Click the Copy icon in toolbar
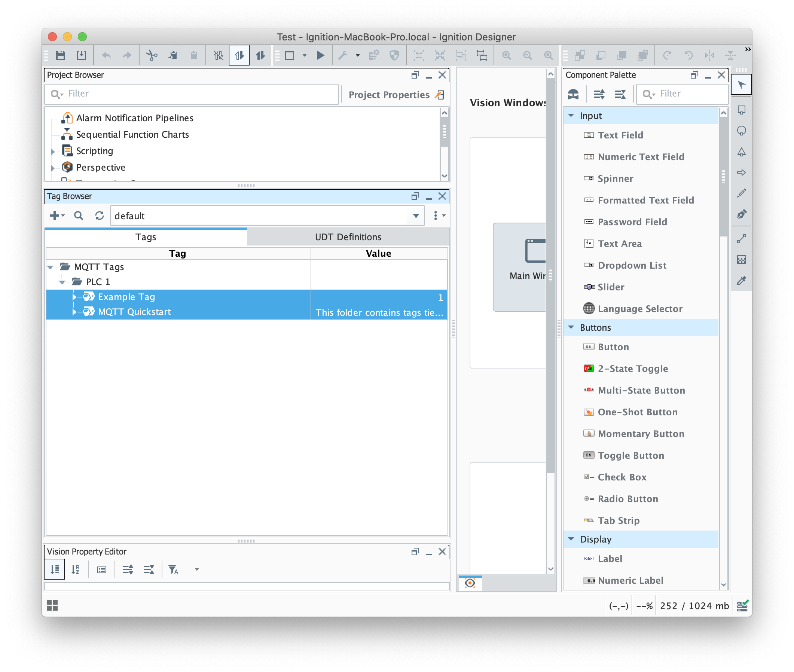794x672 pixels. click(x=172, y=56)
